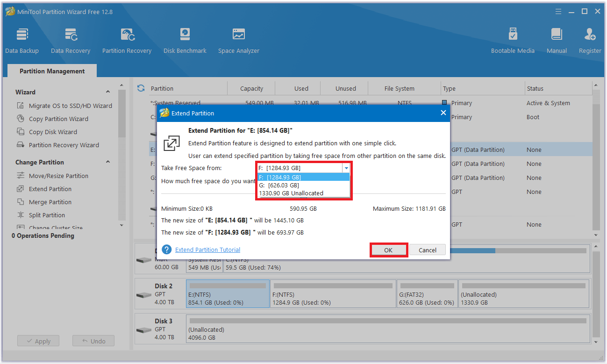
Task: Select the G:(FAT32) partition block on Disk 2
Action: pos(427,294)
